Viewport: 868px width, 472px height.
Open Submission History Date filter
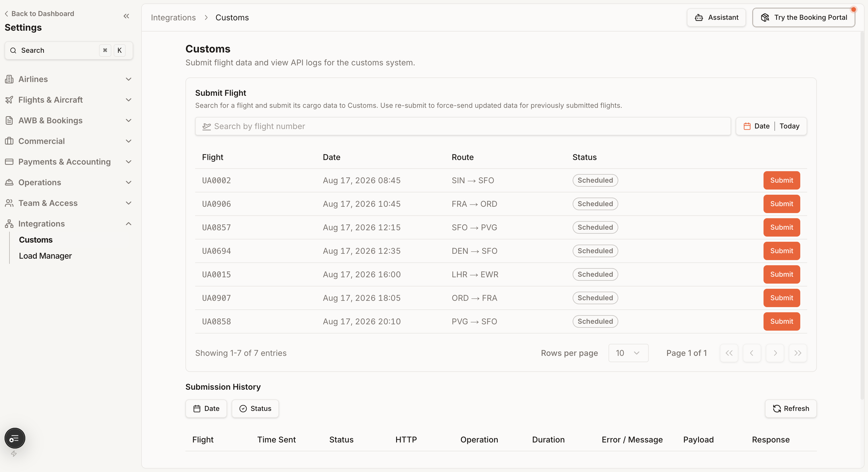tap(206, 408)
